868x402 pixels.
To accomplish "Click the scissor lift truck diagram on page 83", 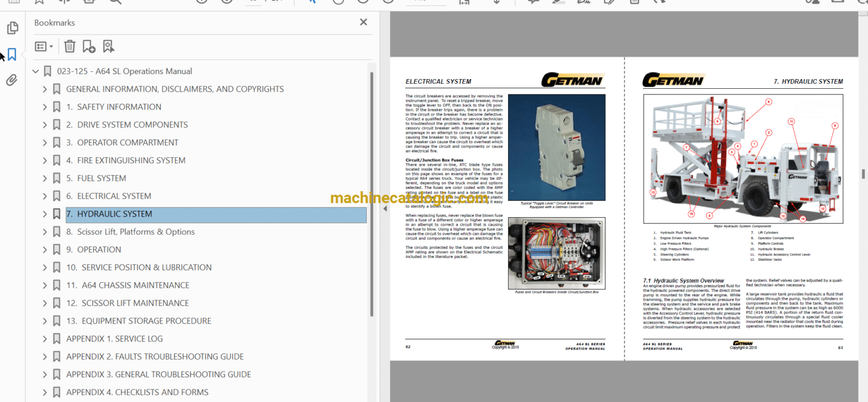I will [x=742, y=159].
